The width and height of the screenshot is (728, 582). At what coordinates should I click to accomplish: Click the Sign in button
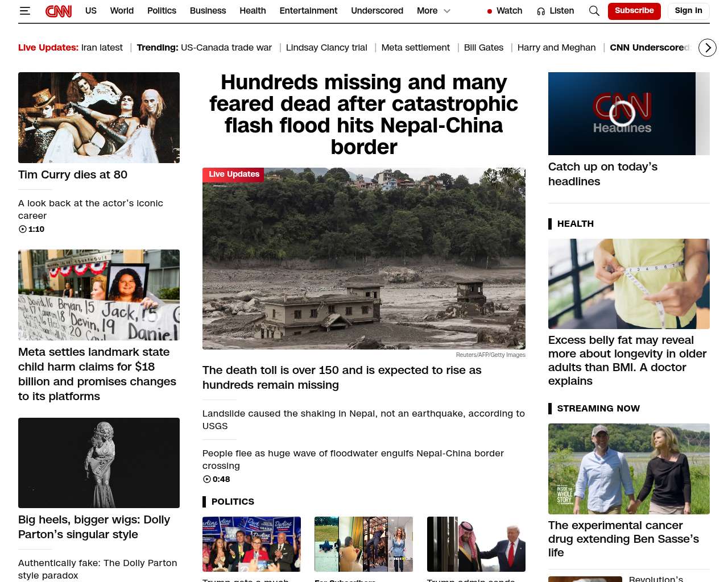pos(688,11)
